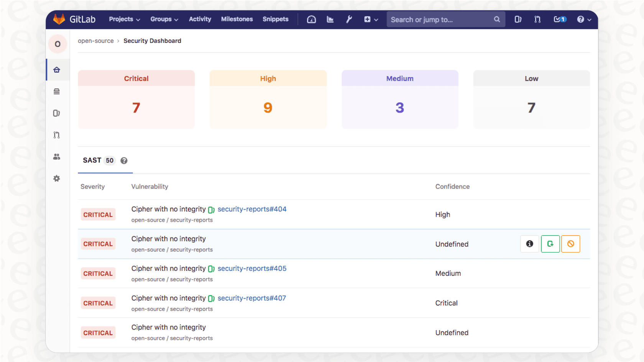Viewport: 644px width, 362px height.
Task: Open the admin area wrench icon
Action: point(349,19)
